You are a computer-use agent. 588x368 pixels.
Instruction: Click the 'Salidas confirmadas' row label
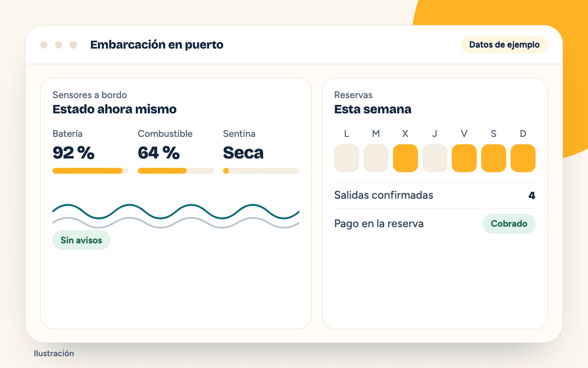point(384,195)
